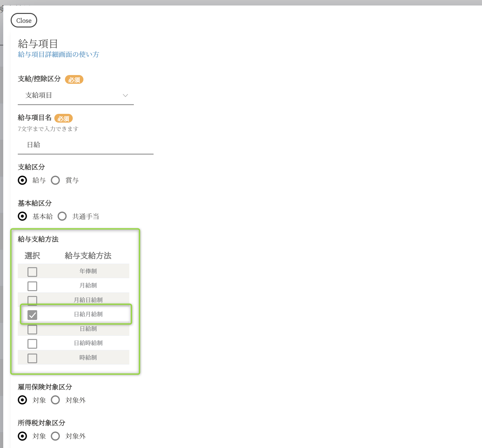Viewport: 482px width, 448px height.
Task: Enable the 時給制 checkbox
Action: pos(32,358)
